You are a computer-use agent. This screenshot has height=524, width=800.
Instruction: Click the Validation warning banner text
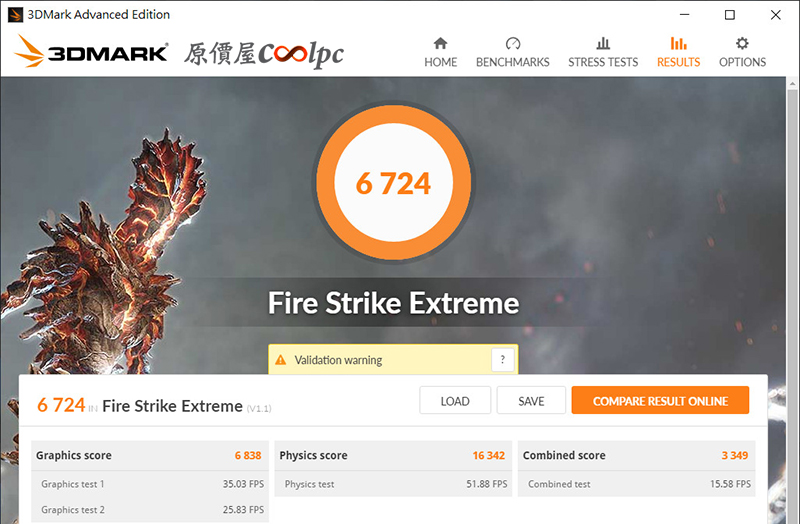338,360
